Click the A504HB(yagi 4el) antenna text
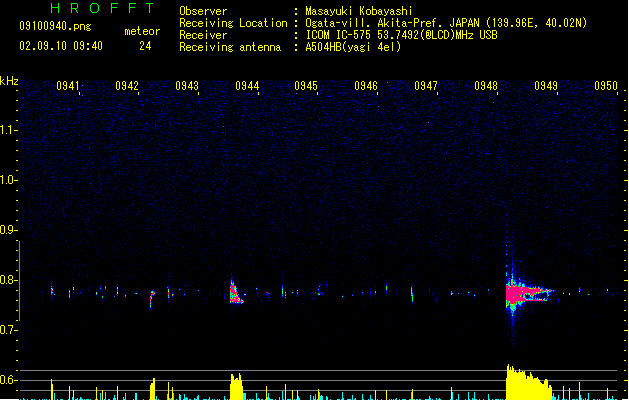 click(353, 47)
